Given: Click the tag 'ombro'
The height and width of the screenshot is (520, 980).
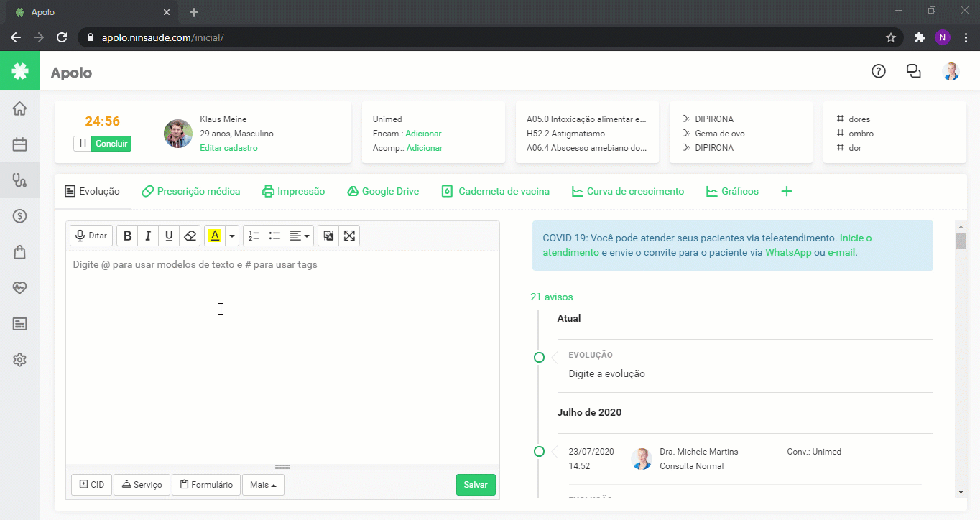Looking at the screenshot, I should point(861,134).
